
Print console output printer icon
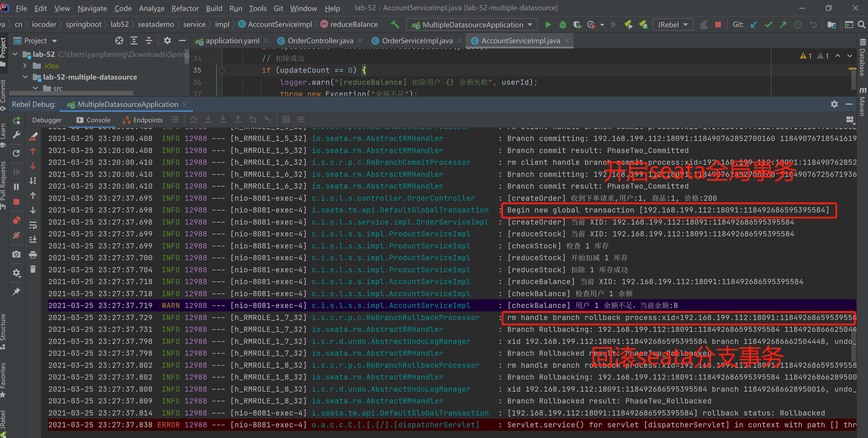tap(33, 254)
